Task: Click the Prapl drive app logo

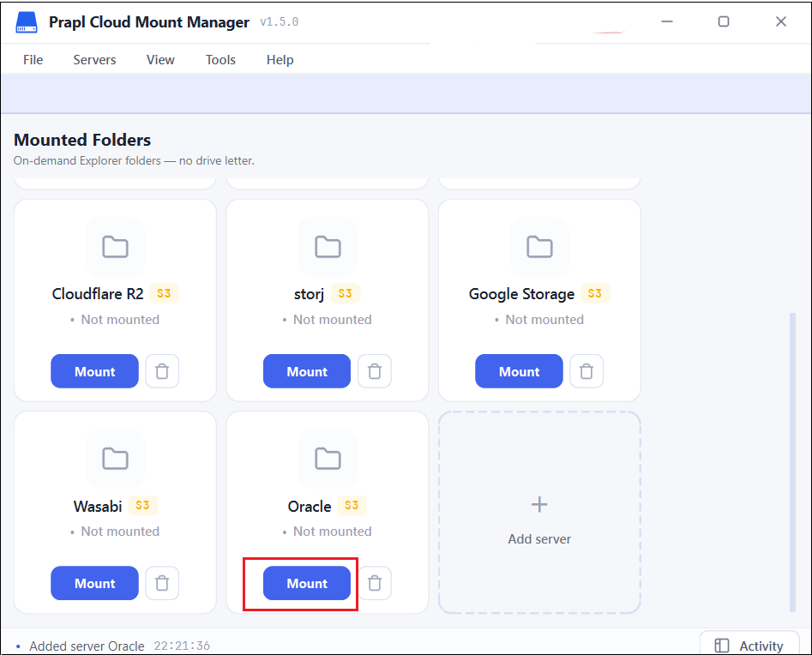Action: [x=27, y=22]
